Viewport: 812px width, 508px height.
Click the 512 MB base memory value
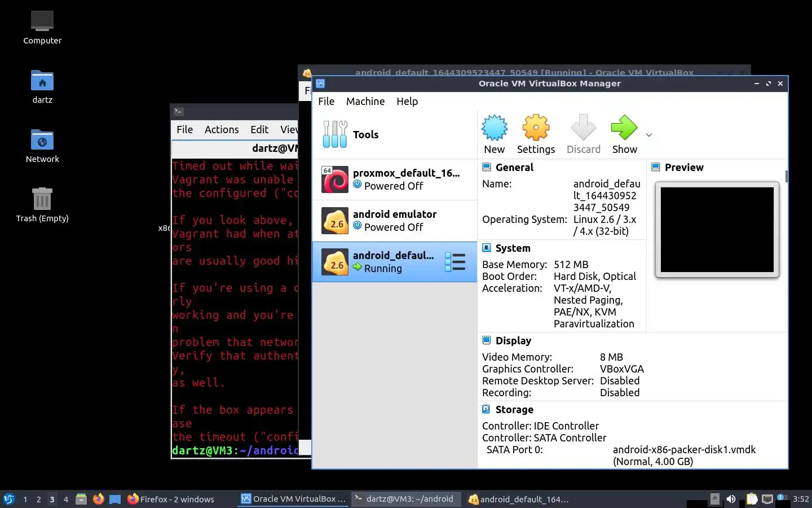click(571, 264)
